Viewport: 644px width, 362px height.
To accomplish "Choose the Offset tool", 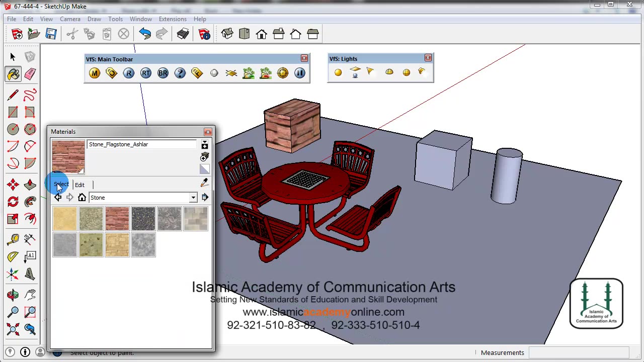I will [30, 219].
